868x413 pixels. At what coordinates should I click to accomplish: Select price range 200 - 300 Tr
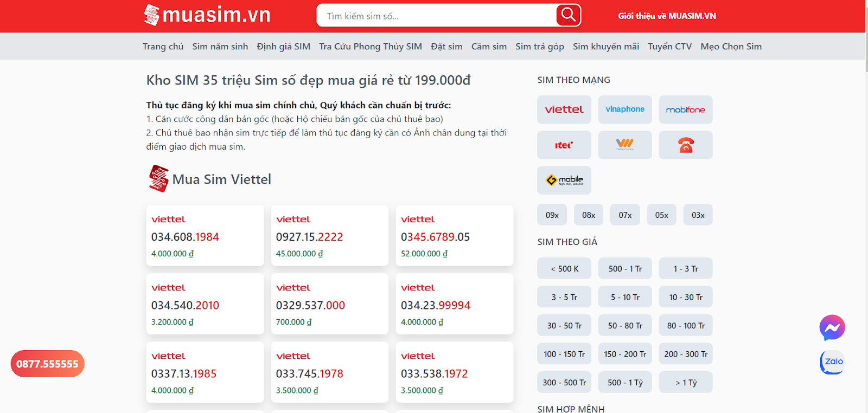pos(686,354)
